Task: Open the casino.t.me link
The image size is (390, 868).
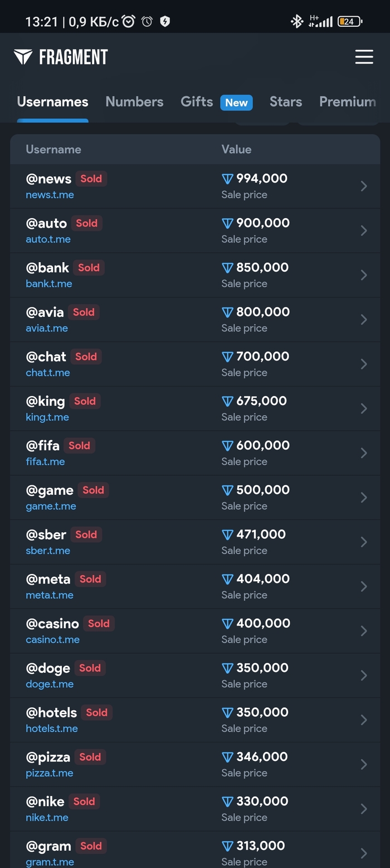Action: 53,640
